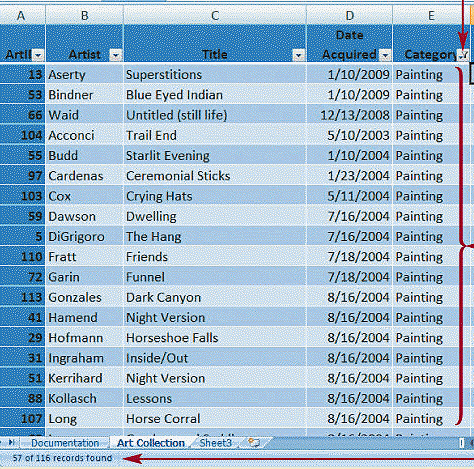This screenshot has height=469, width=474.
Task: Select the cell containing Gonzales
Action: tap(84, 297)
